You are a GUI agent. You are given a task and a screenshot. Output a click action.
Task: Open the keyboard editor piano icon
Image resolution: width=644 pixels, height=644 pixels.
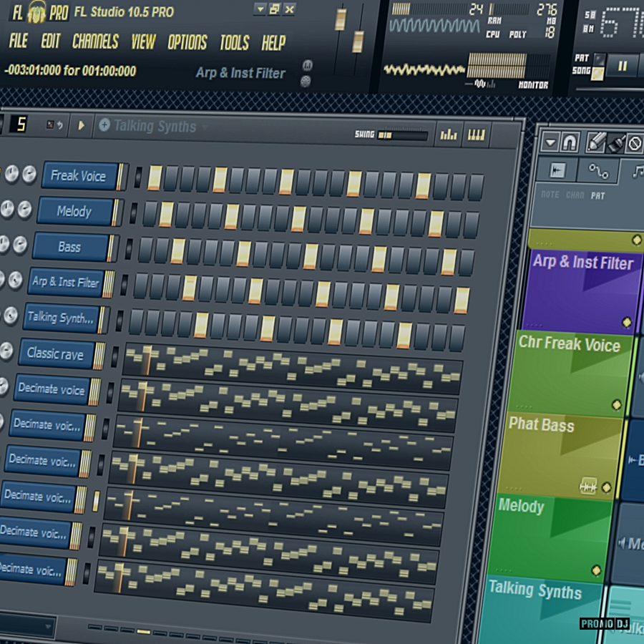click(476, 135)
